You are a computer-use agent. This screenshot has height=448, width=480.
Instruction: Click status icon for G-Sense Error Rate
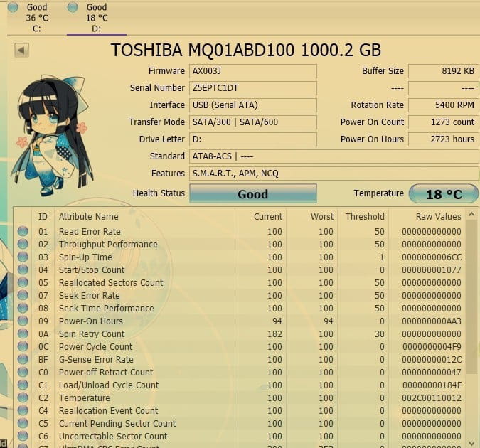coord(23,359)
